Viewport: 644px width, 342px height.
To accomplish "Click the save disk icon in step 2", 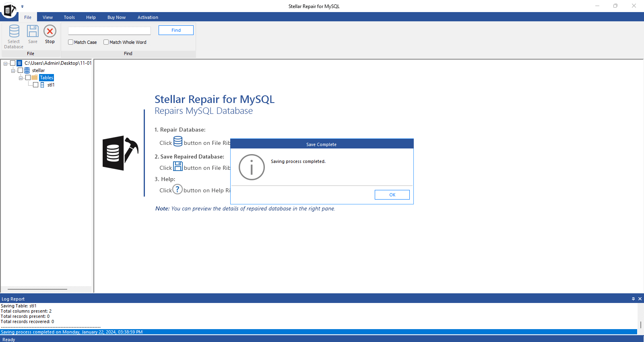I will point(178,166).
